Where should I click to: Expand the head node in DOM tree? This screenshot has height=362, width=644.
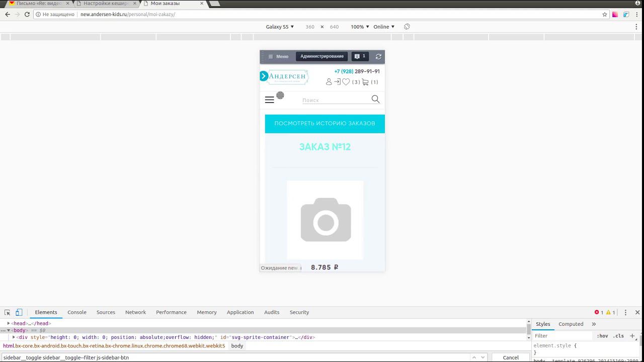click(x=9, y=323)
